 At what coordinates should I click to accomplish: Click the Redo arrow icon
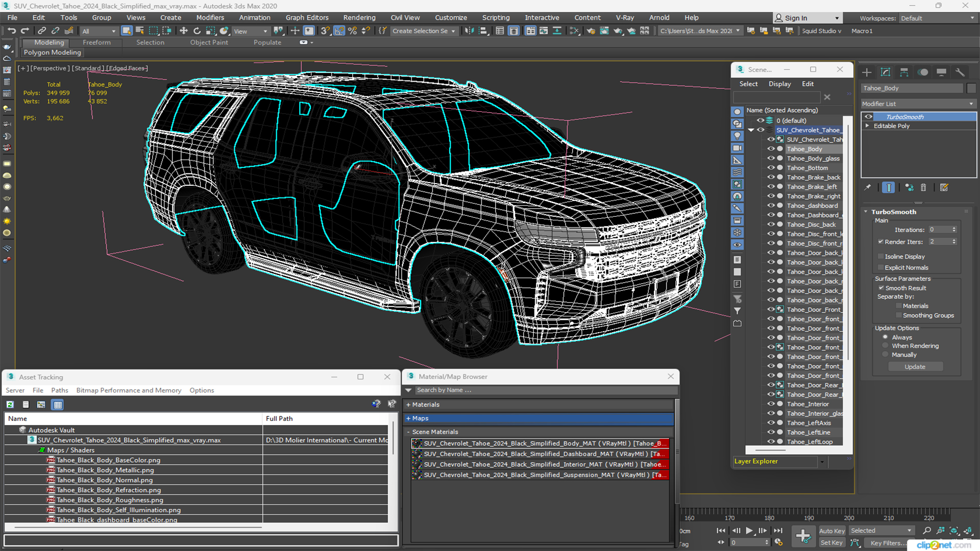tap(24, 31)
